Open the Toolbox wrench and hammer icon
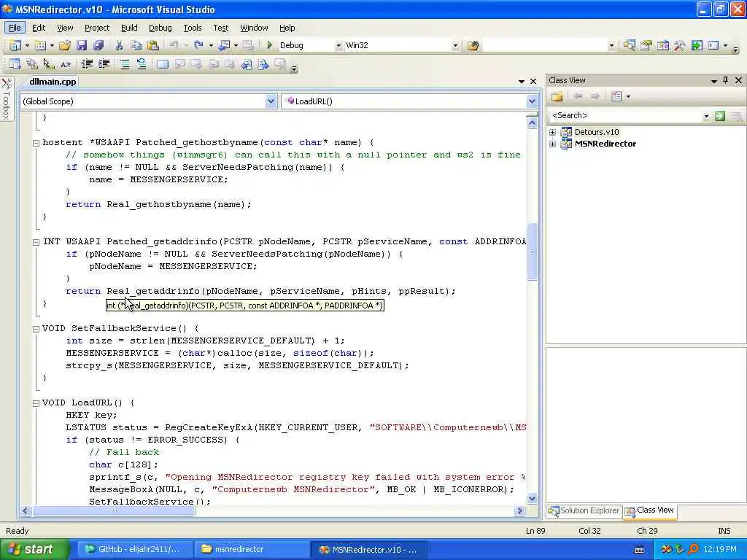 (x=680, y=46)
